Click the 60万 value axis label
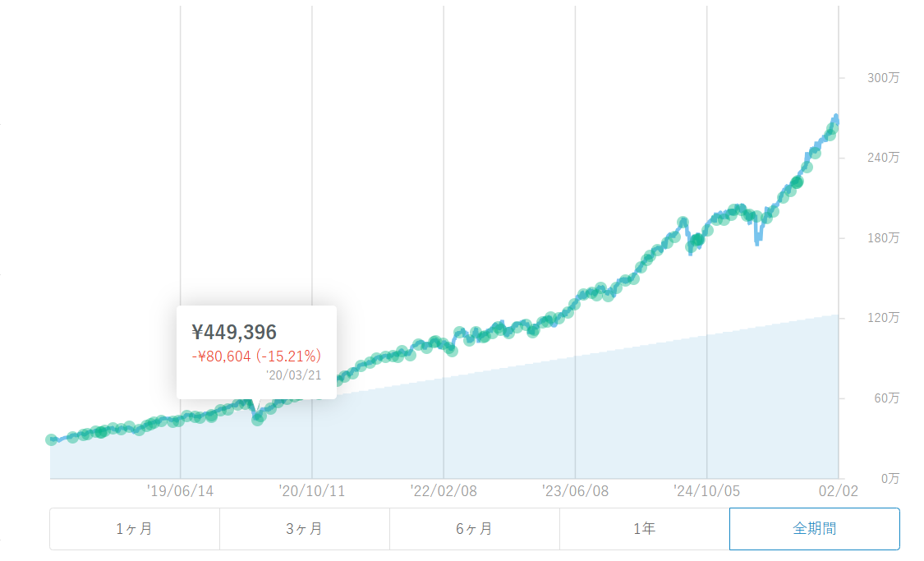Screen dimensions: 924x561 tap(885, 398)
